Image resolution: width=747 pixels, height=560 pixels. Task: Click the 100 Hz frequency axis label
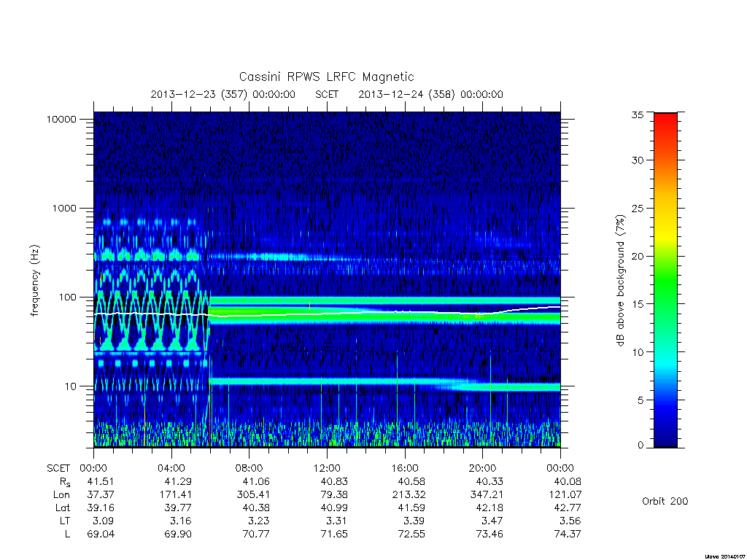coord(67,297)
